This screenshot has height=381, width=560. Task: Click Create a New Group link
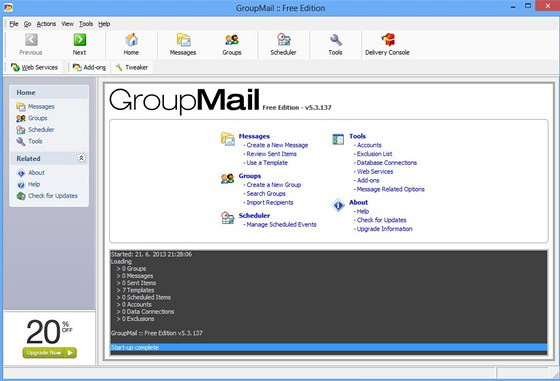[x=274, y=185]
